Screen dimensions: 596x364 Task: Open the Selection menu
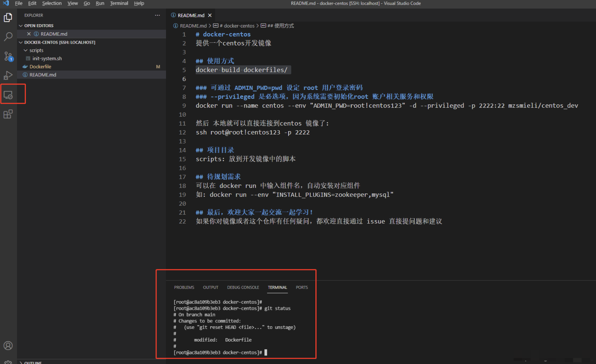[52, 3]
